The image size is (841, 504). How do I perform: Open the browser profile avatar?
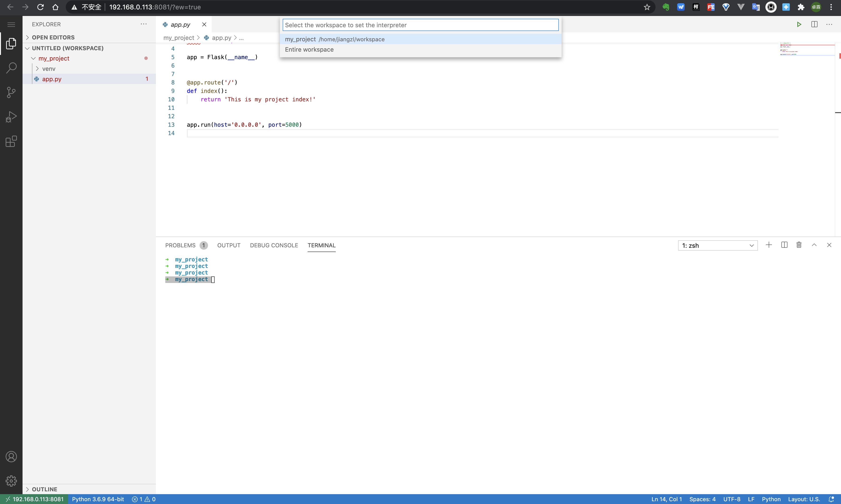pyautogui.click(x=816, y=7)
